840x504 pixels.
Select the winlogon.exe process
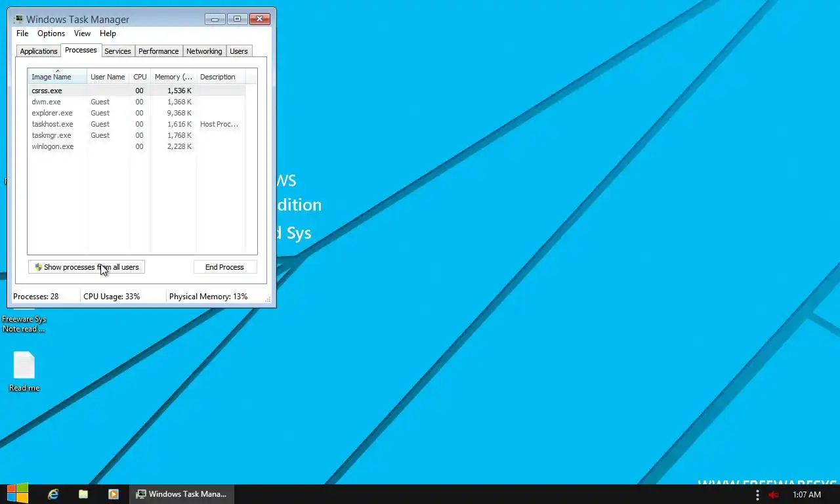136,146
